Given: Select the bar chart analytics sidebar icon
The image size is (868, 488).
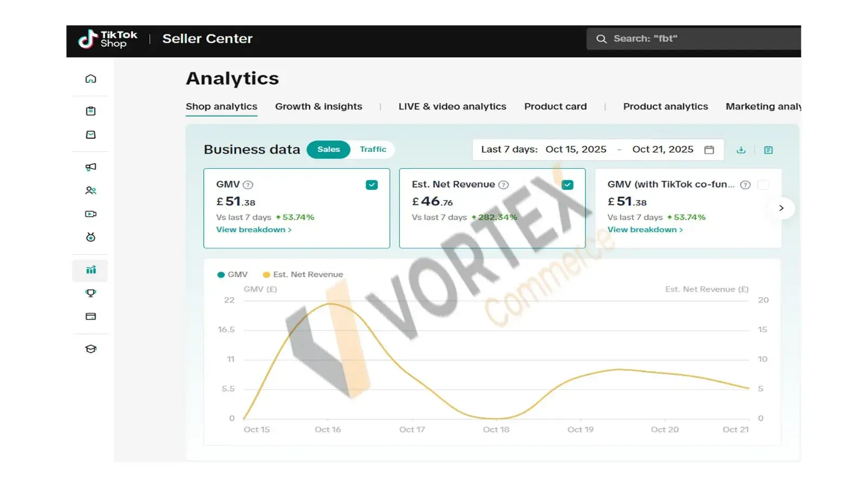Looking at the screenshot, I should click(91, 270).
